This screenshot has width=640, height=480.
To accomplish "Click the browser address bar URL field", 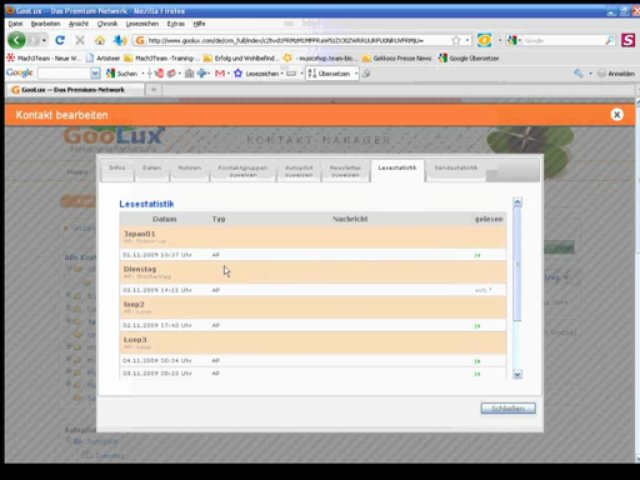I will [290, 41].
